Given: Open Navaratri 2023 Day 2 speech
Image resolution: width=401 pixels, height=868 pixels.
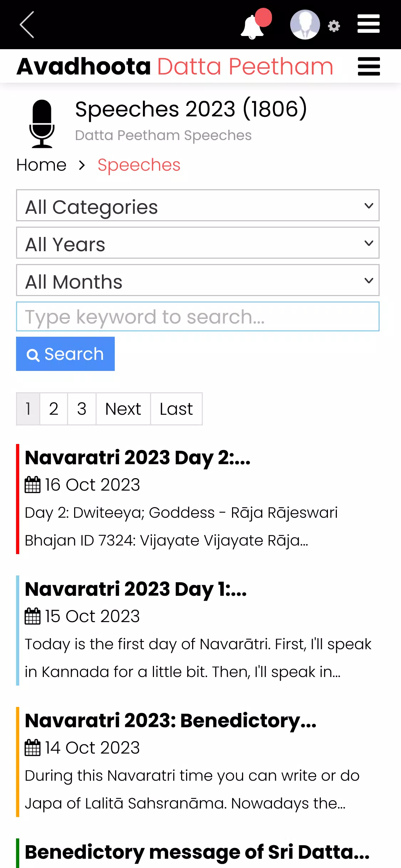Looking at the screenshot, I should [x=138, y=458].
